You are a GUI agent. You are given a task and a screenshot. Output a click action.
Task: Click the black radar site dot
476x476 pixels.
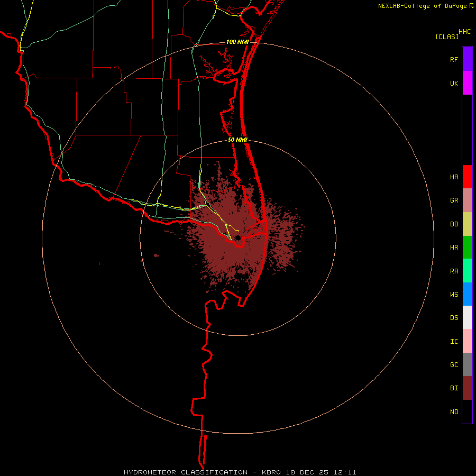click(x=238, y=237)
